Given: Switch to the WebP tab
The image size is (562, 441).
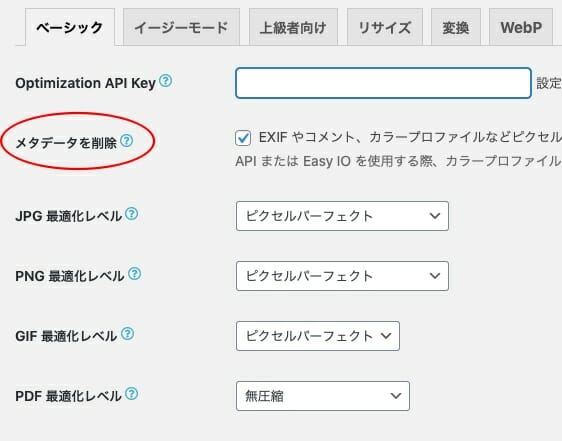Looking at the screenshot, I should tap(521, 27).
